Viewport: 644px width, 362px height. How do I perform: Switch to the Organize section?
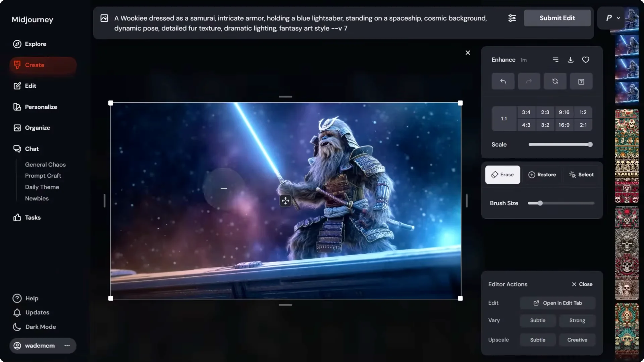[38, 128]
